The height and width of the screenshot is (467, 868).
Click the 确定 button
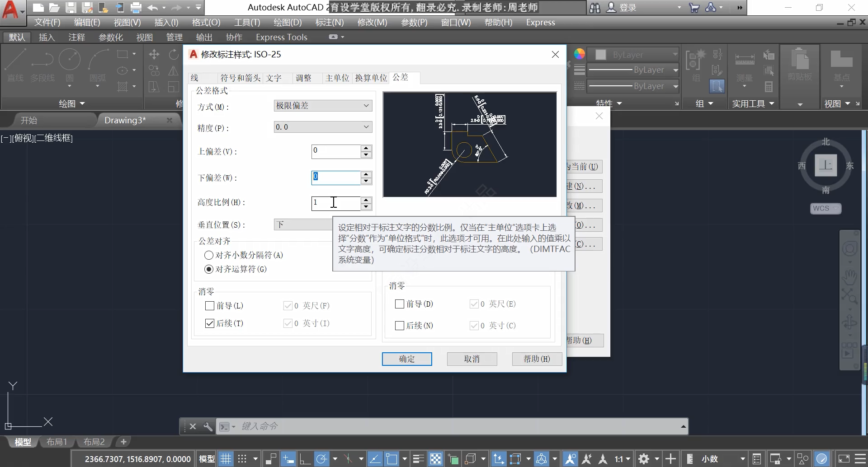pyautogui.click(x=407, y=359)
